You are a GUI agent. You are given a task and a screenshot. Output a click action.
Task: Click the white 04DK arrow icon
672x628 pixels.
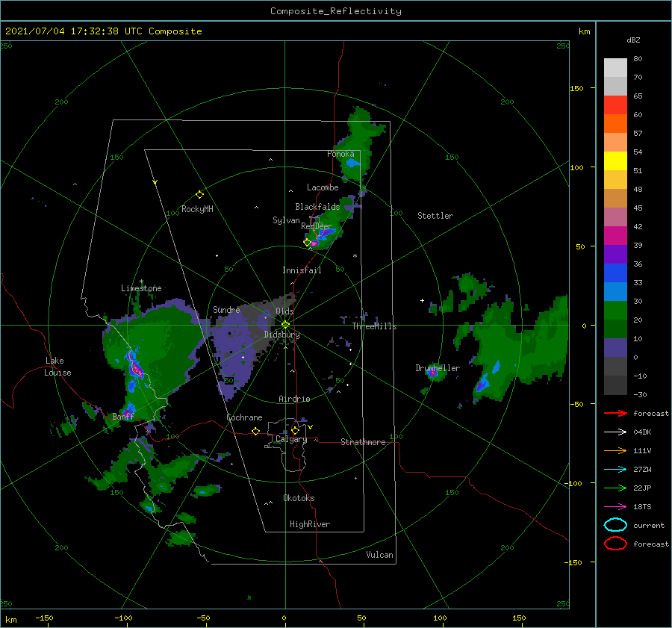[615, 432]
